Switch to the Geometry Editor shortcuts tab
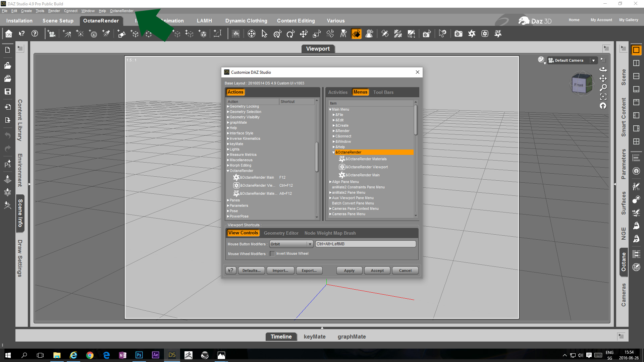 pos(281,233)
